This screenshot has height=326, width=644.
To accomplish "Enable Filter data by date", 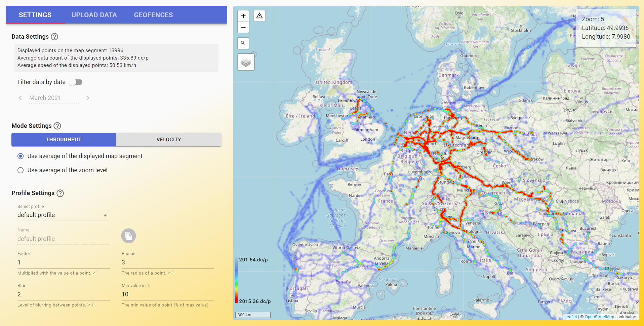I will pyautogui.click(x=76, y=82).
